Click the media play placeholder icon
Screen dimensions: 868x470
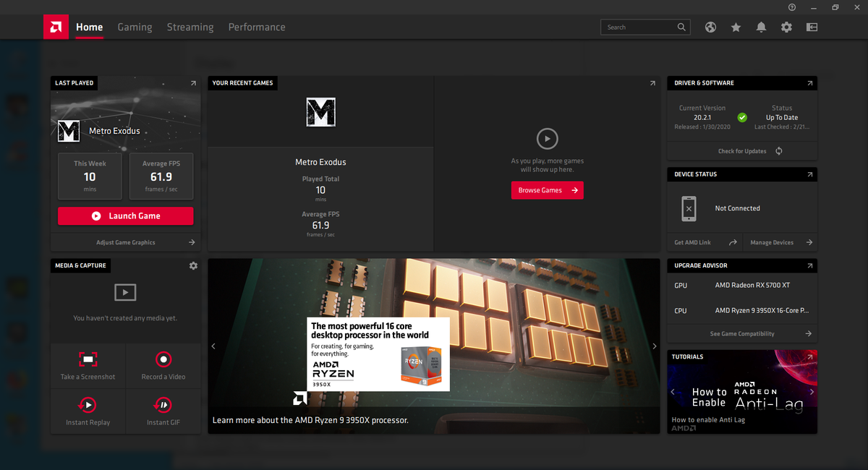[x=125, y=292]
